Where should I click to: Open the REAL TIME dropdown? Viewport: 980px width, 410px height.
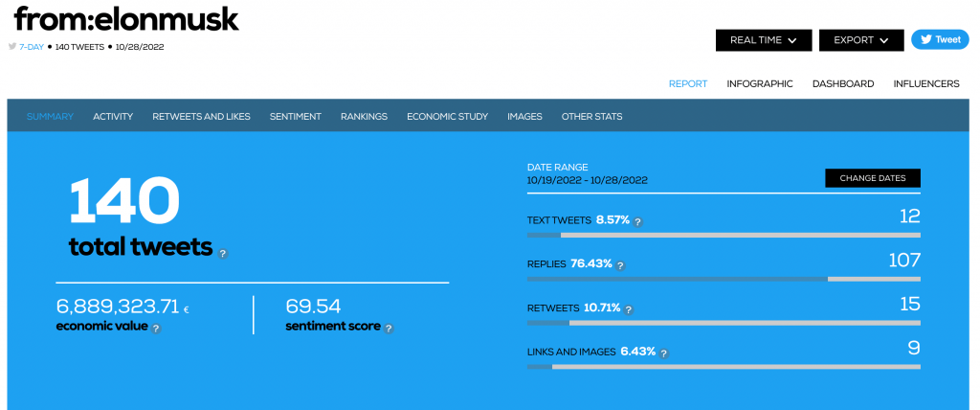pos(764,40)
